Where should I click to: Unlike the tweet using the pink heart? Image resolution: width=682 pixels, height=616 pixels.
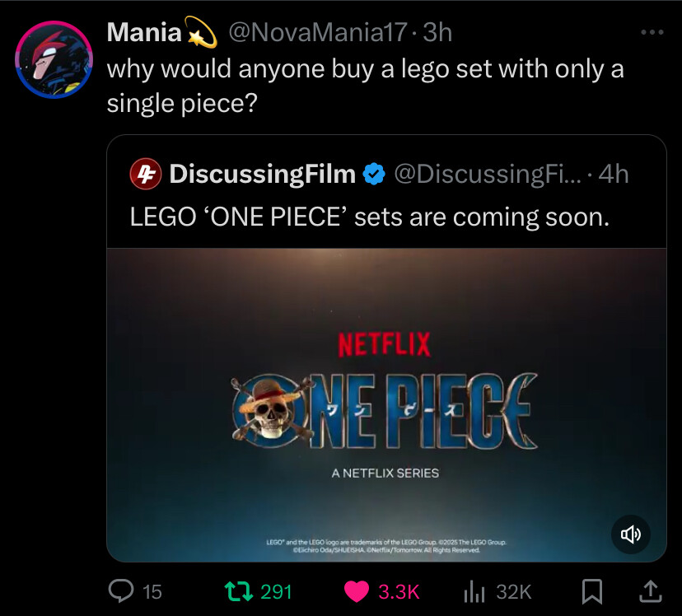click(357, 590)
